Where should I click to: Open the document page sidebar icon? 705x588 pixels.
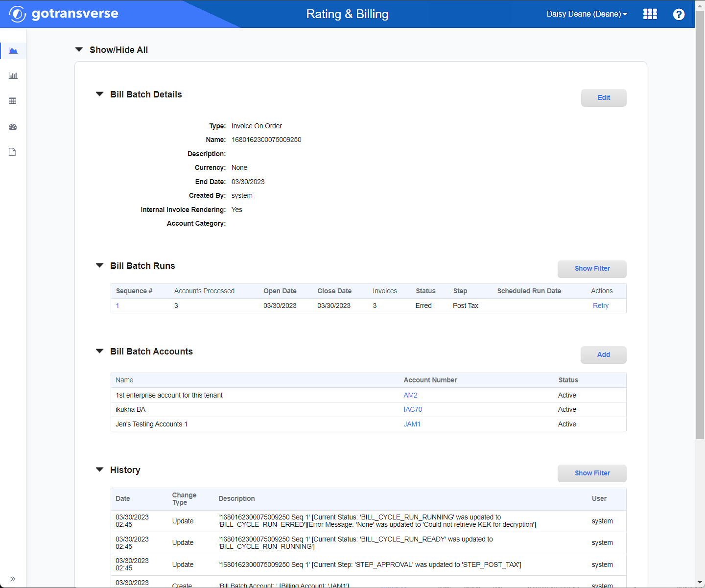(13, 152)
